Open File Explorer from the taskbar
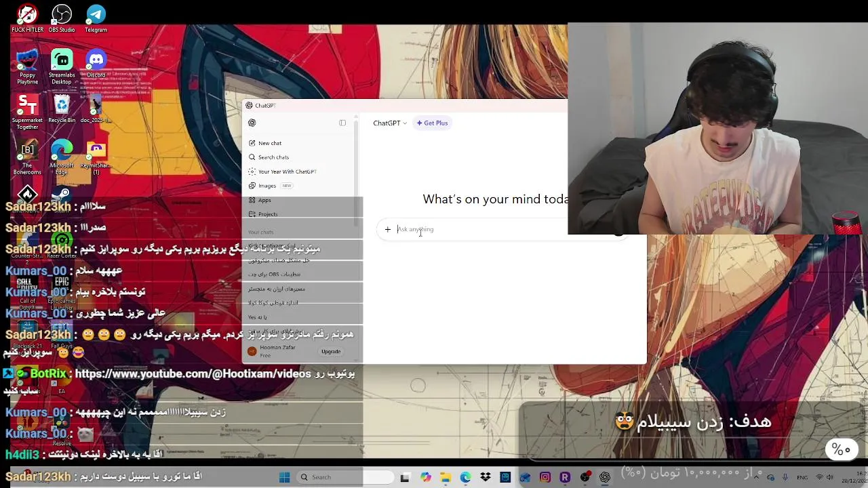Viewport: 868px width, 488px height. click(446, 477)
